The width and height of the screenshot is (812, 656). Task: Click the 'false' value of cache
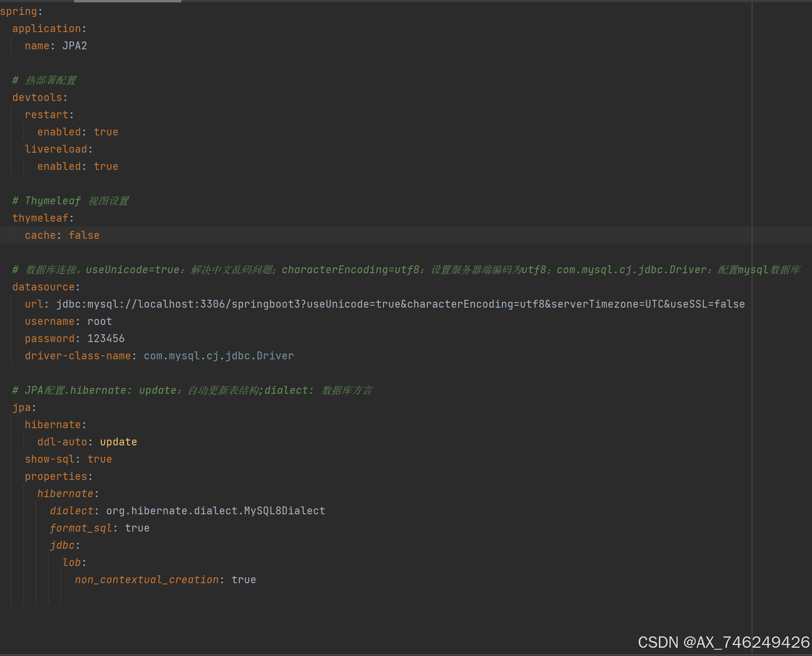pos(84,235)
